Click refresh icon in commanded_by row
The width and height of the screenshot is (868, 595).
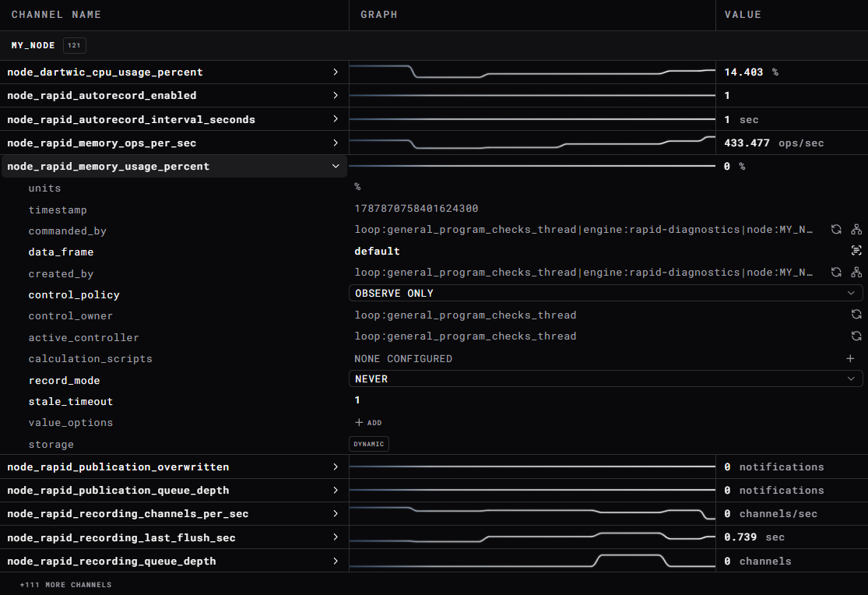click(836, 230)
